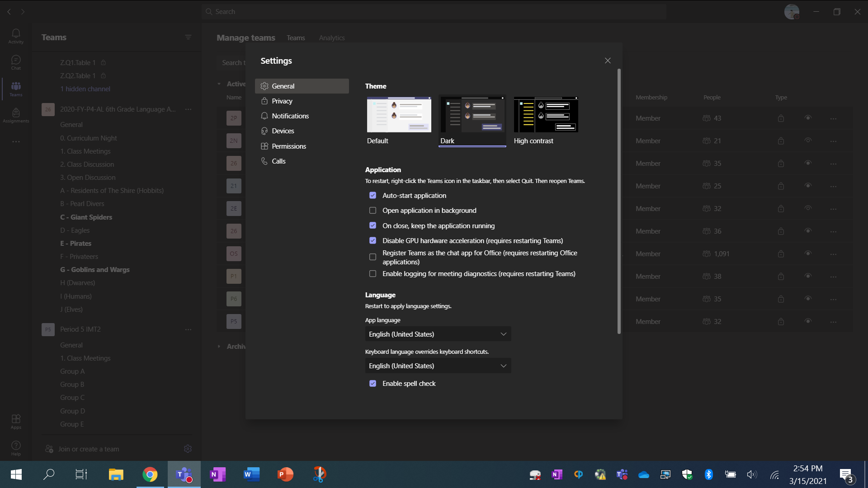Open the keyboard language dropdown
868x488 pixels.
click(x=438, y=366)
